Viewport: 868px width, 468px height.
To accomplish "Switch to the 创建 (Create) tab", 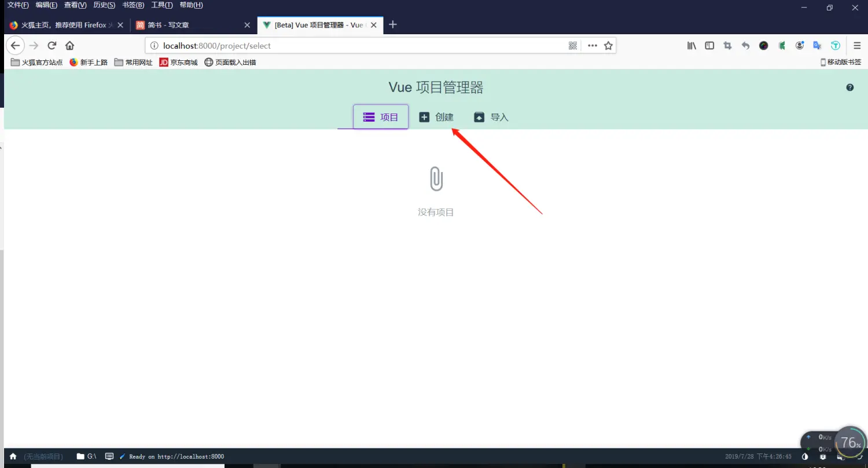I will pos(436,117).
